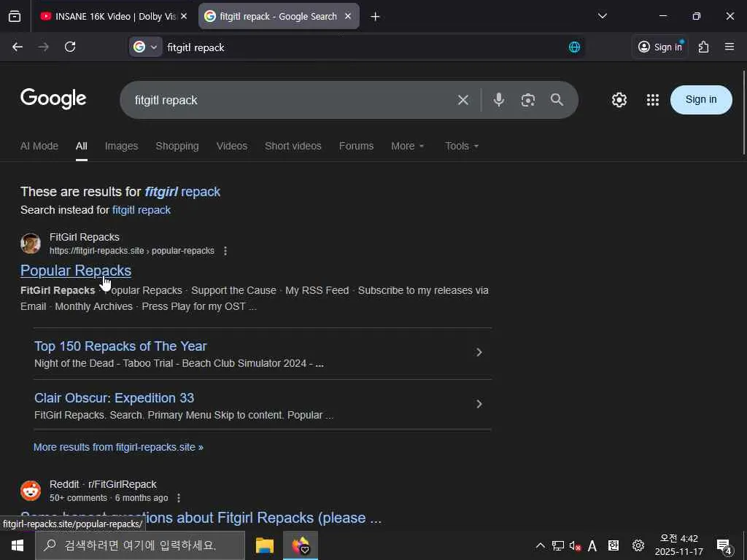The image size is (747, 560).
Task: Toggle the IME 'A' input mode indicator
Action: tap(592, 545)
